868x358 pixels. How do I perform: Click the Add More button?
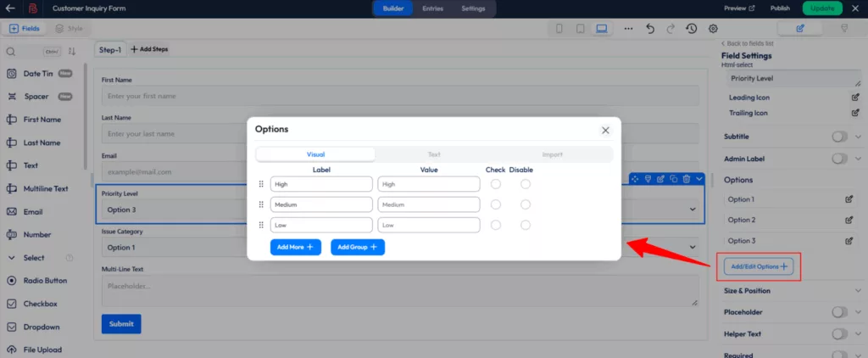(x=296, y=247)
